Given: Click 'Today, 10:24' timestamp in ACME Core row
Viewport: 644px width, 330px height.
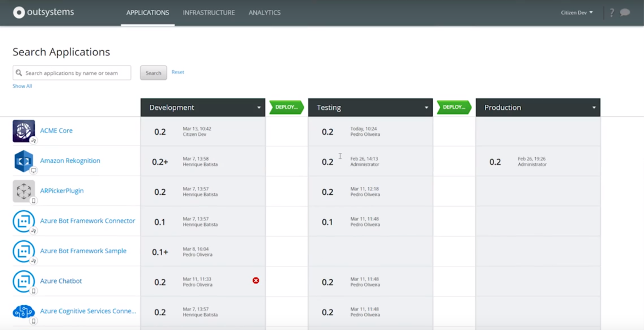Looking at the screenshot, I should pos(364,129).
